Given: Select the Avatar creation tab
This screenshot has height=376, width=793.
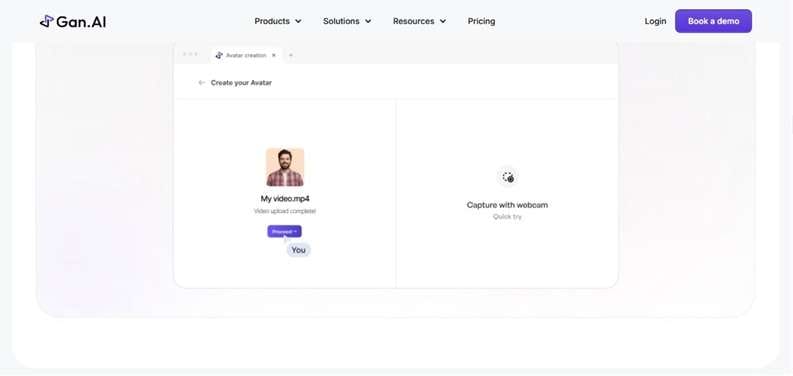Looking at the screenshot, I should tap(246, 55).
